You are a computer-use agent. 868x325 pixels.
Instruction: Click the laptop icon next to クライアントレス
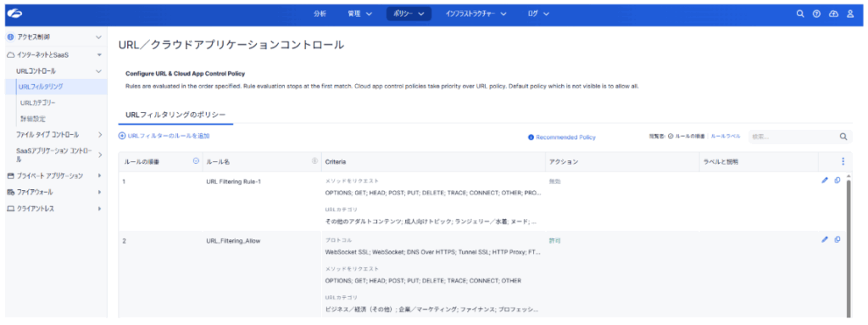10,209
